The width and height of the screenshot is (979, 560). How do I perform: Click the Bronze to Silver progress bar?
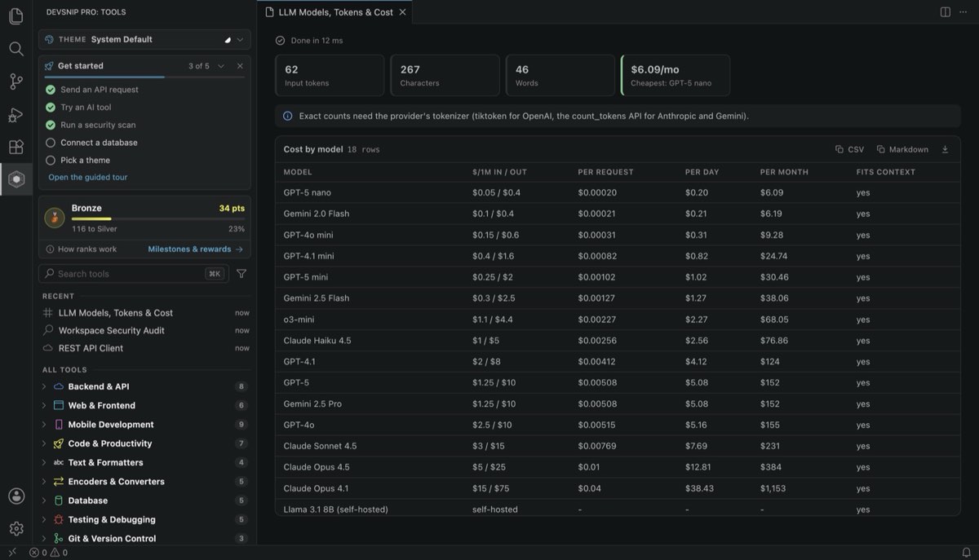pyautogui.click(x=157, y=219)
